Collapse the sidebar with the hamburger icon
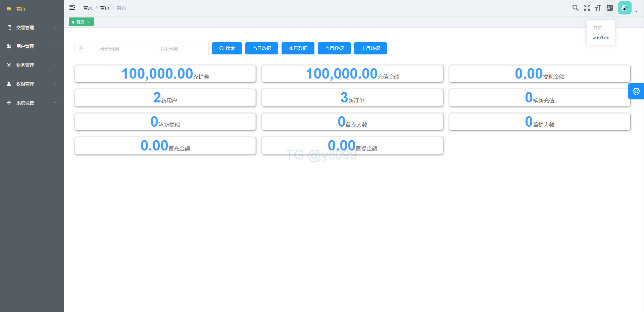Image resolution: width=644 pixels, height=312 pixels. [x=72, y=7]
